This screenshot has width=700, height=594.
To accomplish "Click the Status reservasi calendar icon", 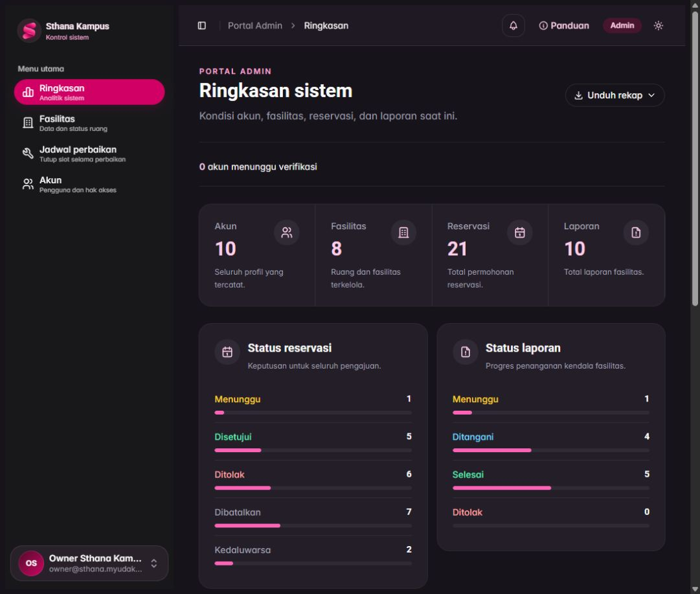I will (227, 352).
